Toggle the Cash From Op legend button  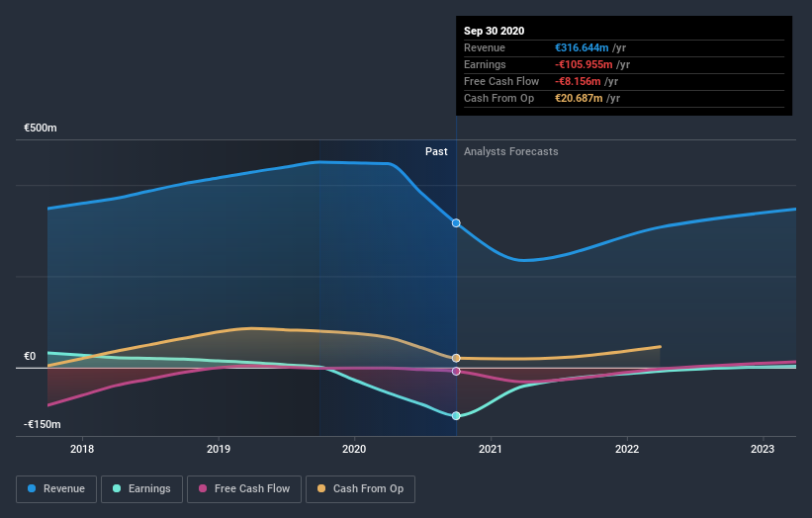pyautogui.click(x=360, y=489)
